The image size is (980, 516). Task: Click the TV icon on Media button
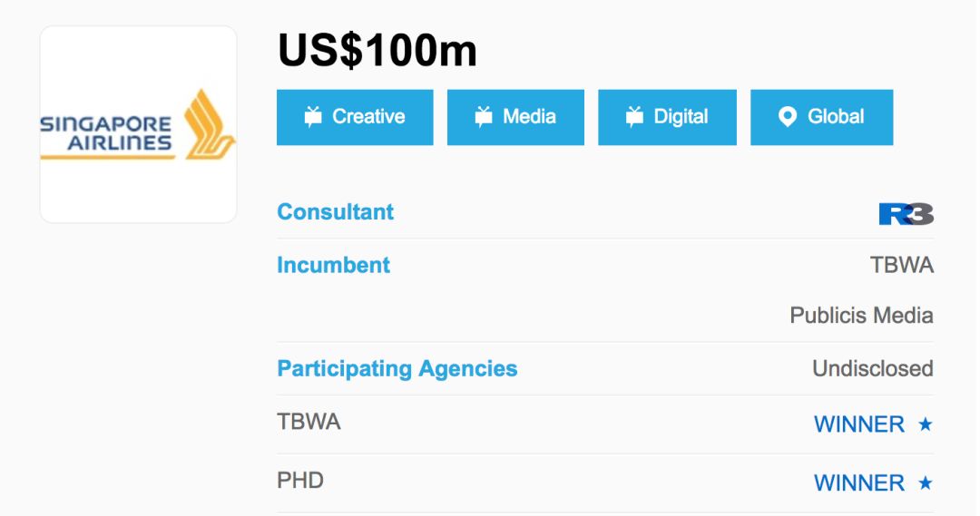tap(484, 116)
